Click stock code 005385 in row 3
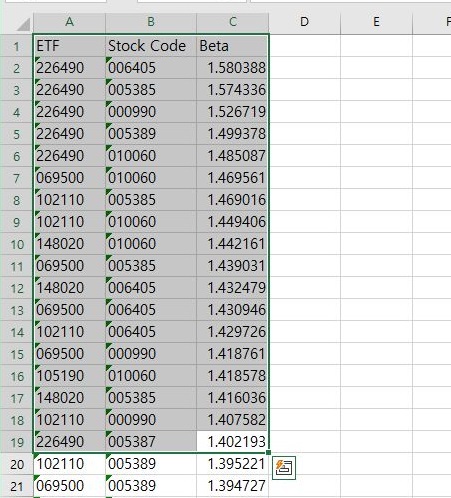451x498 pixels. pyautogui.click(x=151, y=90)
